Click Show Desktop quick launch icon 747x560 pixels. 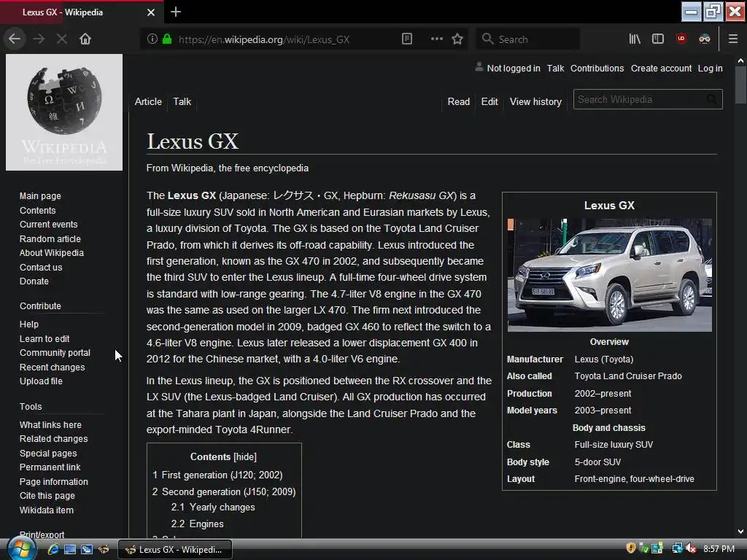tap(70, 549)
